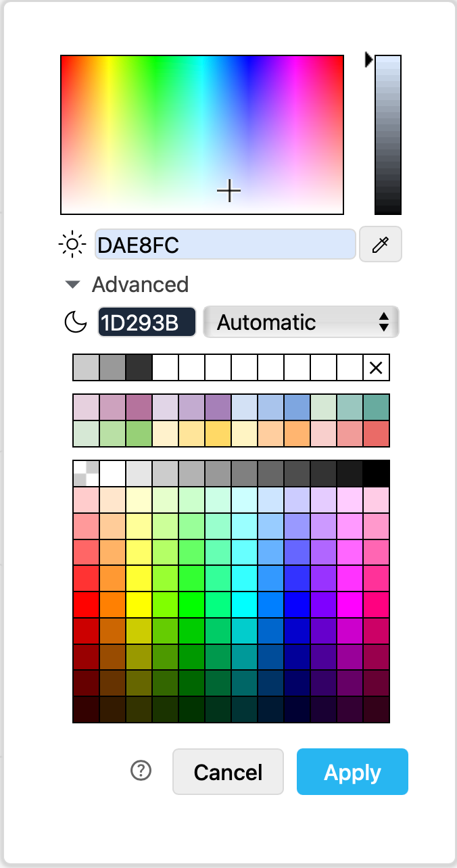Click the up-down arrows on the Automatic selector
This screenshot has width=457, height=868.
point(385,322)
